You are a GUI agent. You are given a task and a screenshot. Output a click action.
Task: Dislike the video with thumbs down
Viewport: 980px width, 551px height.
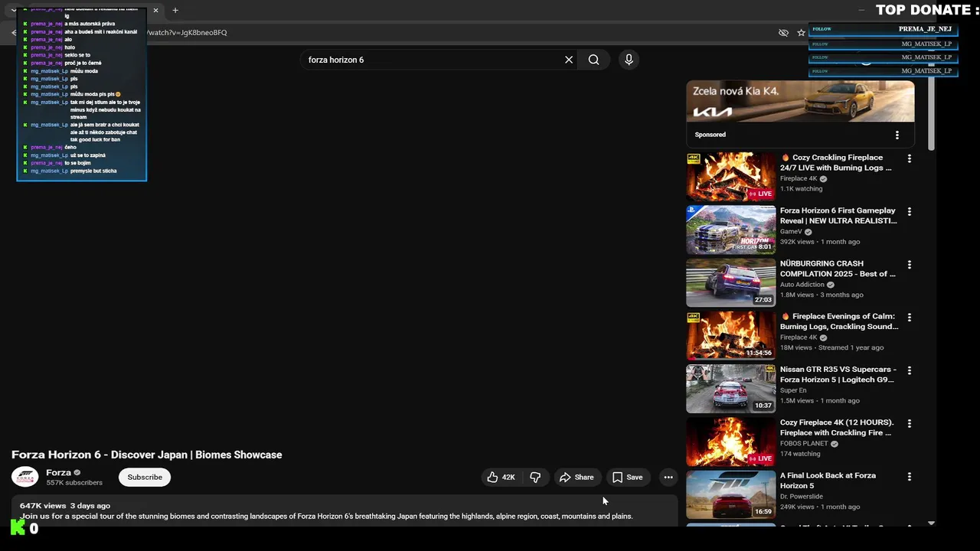[x=535, y=478]
